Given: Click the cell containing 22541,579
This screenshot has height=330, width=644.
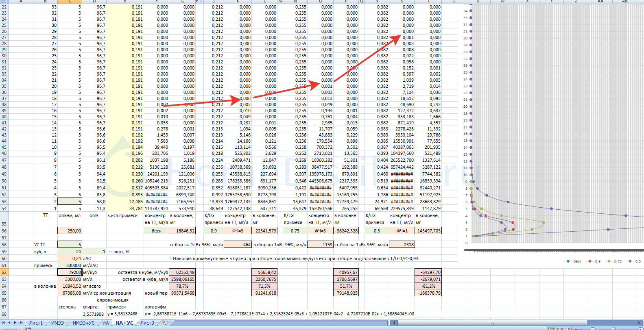Looking at the screenshot, I should point(264,231).
